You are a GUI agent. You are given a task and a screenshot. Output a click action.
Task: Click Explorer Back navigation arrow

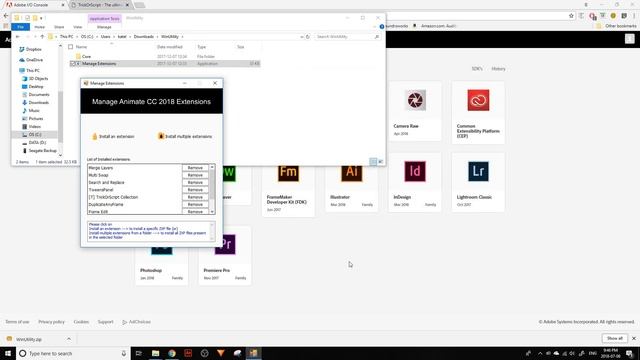tap(18, 37)
